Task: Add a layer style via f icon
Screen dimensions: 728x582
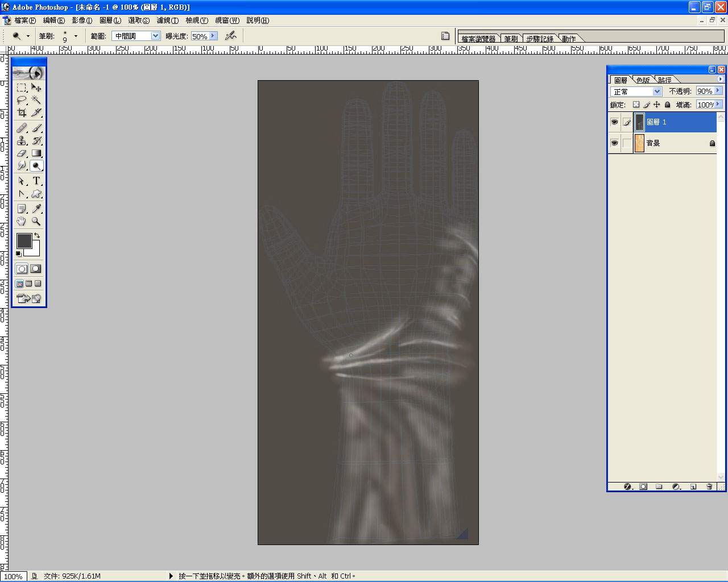Action: pos(628,487)
